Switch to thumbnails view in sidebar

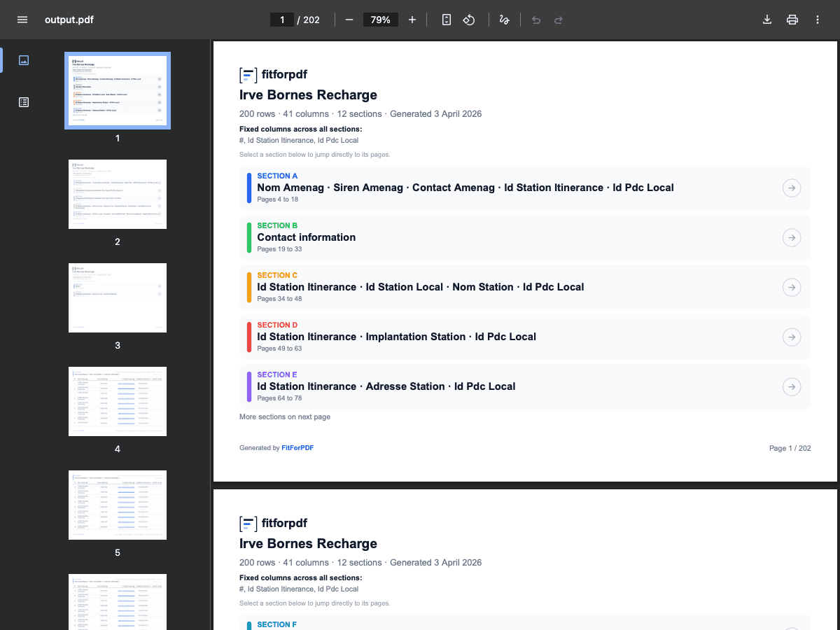click(x=24, y=60)
